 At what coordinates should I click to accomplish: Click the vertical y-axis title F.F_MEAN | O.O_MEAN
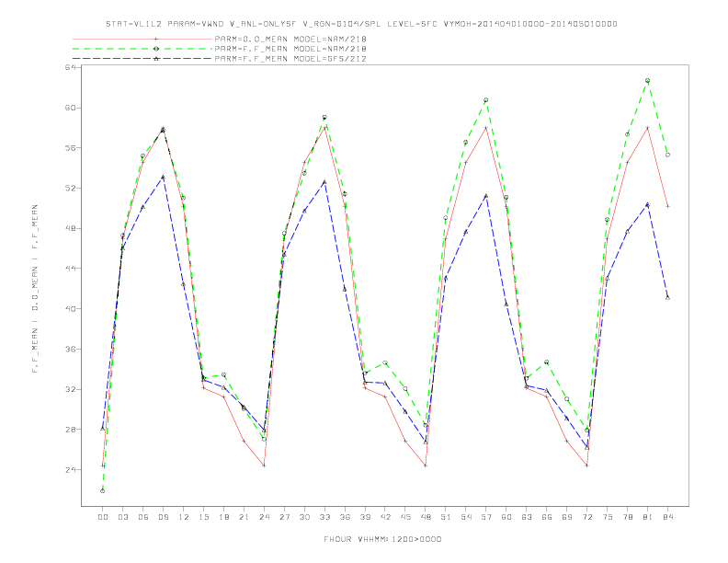(x=35, y=289)
